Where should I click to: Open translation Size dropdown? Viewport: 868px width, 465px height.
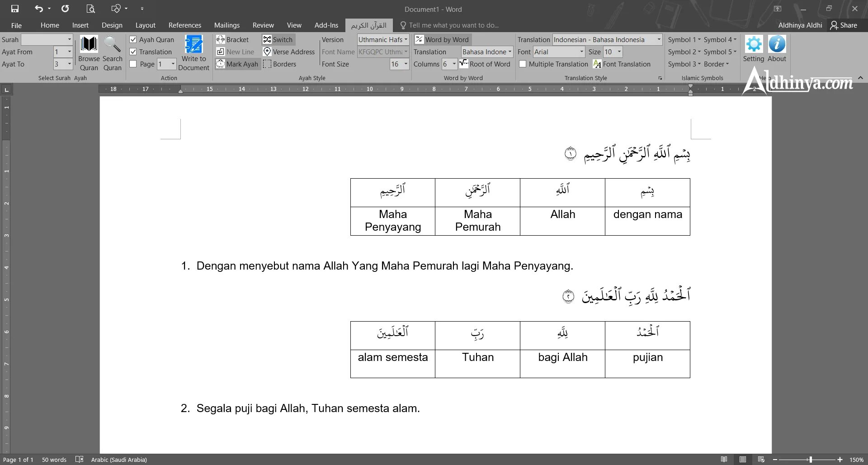coord(619,52)
